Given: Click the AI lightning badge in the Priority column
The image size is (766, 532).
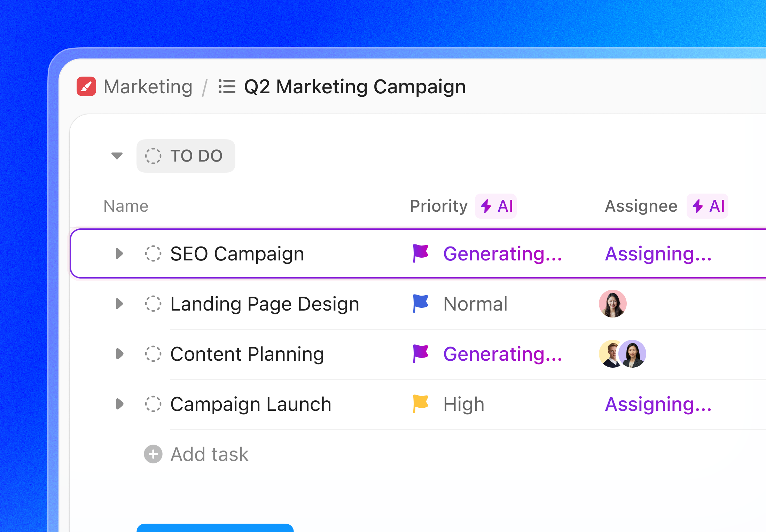Looking at the screenshot, I should [x=496, y=206].
